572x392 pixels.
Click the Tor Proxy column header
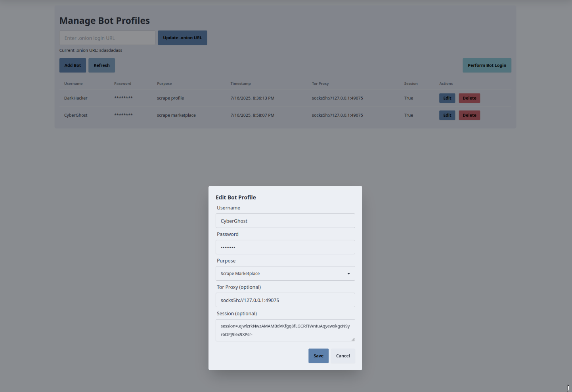pos(320,84)
